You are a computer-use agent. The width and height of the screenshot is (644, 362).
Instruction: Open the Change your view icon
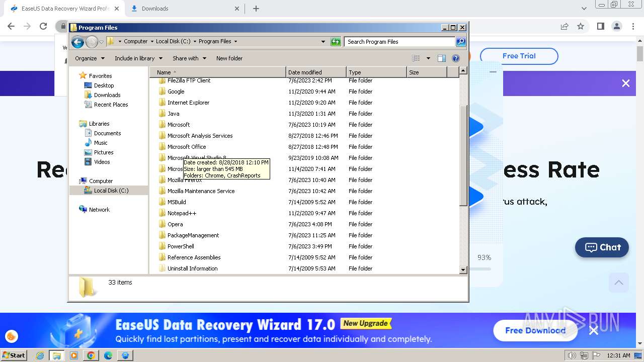tap(416, 58)
